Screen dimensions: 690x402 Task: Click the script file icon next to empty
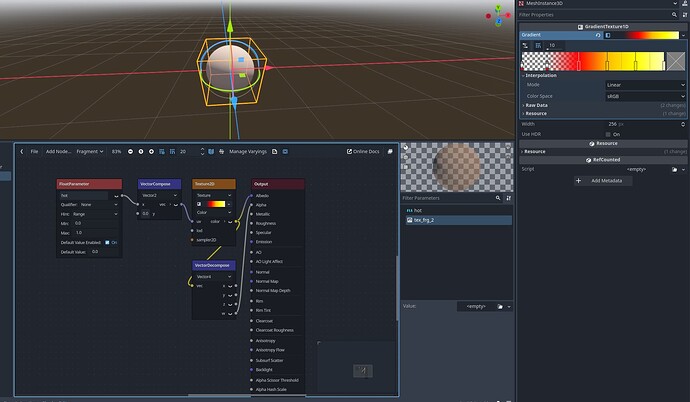pyautogui.click(x=673, y=169)
